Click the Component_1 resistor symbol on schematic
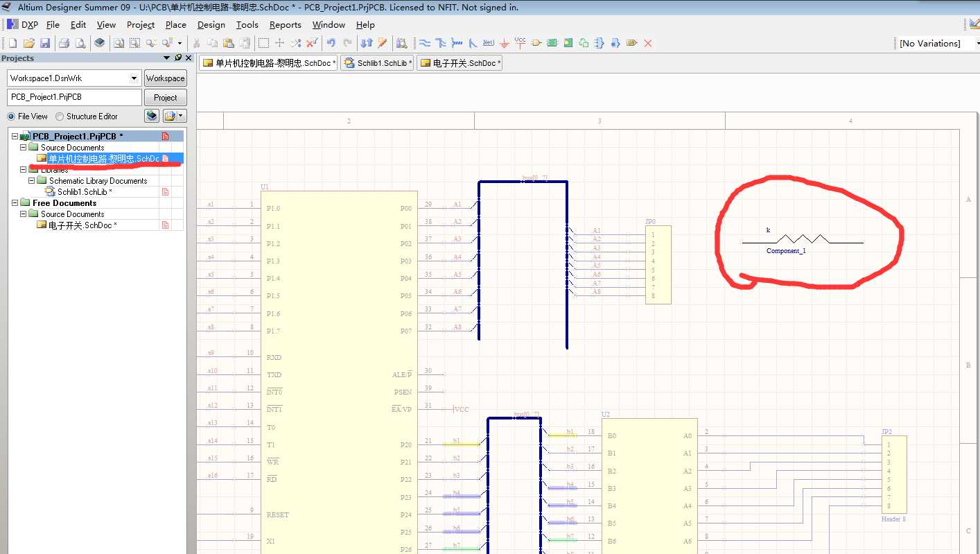The image size is (980, 554). [x=803, y=241]
